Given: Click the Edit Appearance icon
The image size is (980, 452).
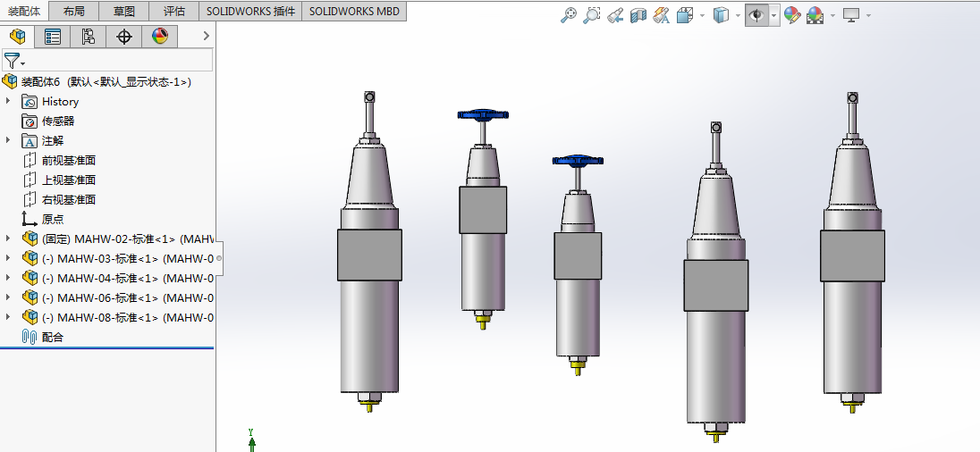Looking at the screenshot, I should pos(792,15).
